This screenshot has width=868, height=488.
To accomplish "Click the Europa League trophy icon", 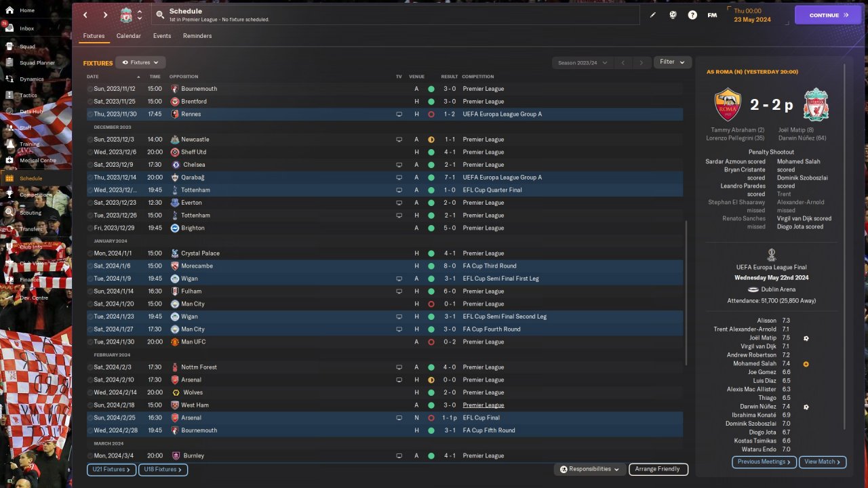I will (772, 255).
